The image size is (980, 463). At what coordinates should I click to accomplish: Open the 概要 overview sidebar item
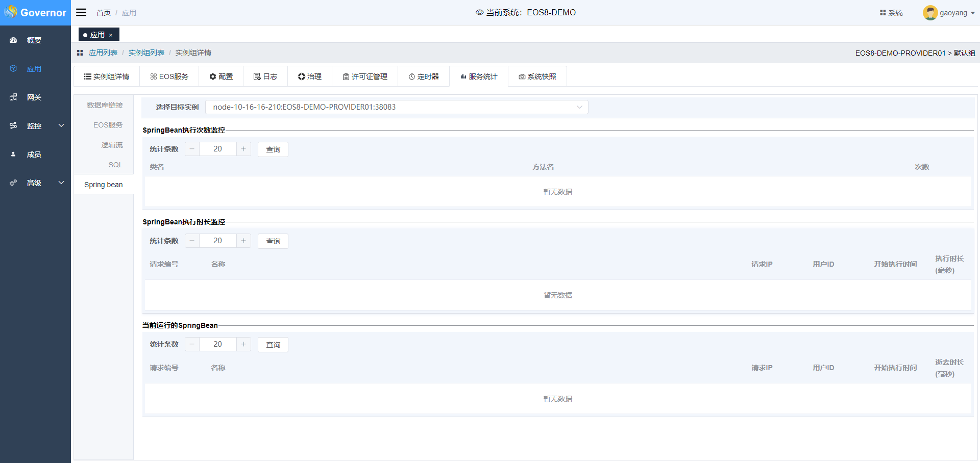34,40
